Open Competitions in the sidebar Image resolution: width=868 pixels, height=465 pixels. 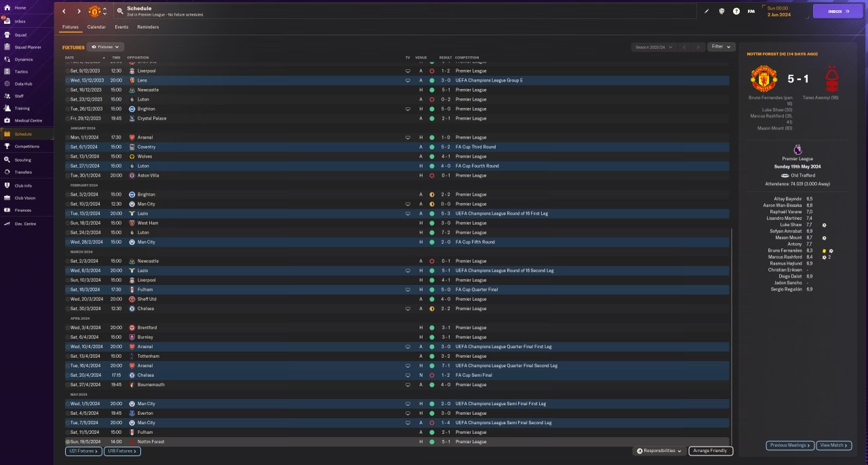pyautogui.click(x=27, y=146)
